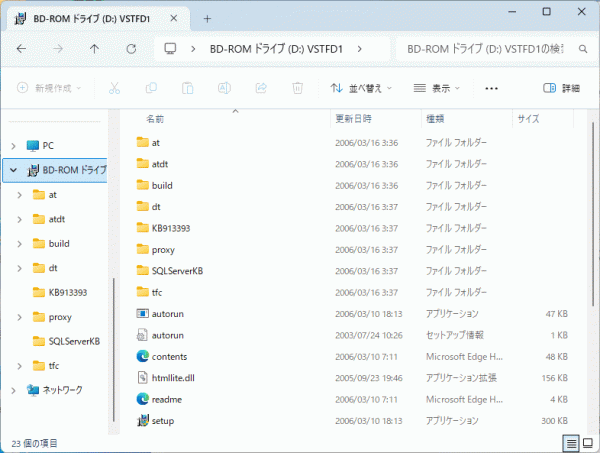This screenshot has width=600, height=453.
Task: Select the htmllite.dll file icon
Action: [142, 378]
